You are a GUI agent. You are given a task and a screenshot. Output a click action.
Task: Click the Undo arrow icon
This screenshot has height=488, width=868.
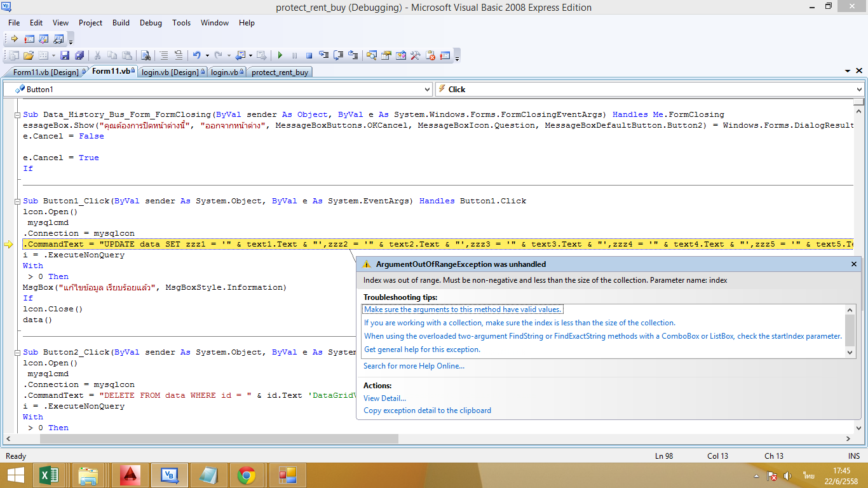(196, 56)
